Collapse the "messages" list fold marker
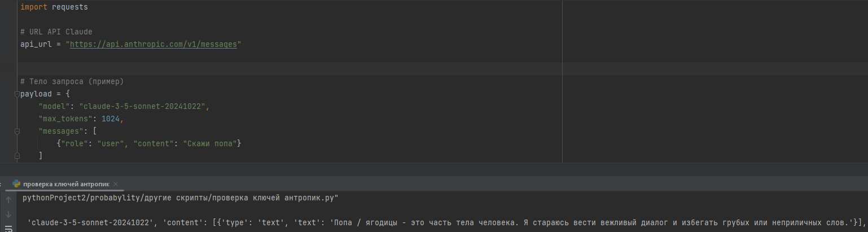This screenshot has height=232, width=868. pos(17,131)
